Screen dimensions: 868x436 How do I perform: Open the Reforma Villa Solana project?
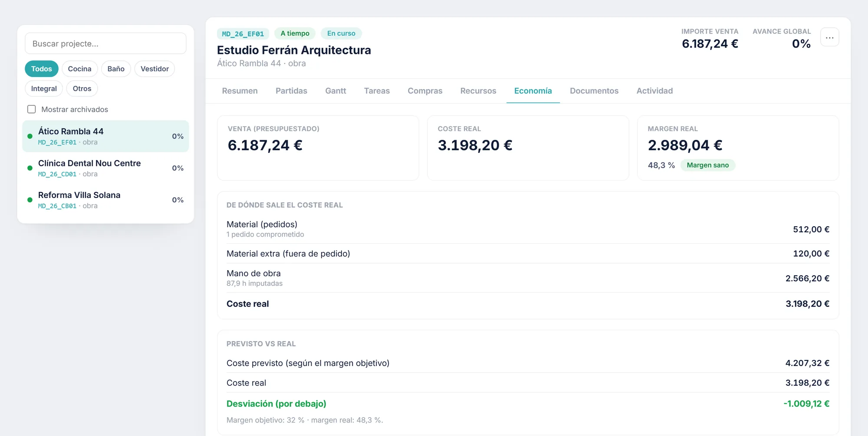point(105,200)
